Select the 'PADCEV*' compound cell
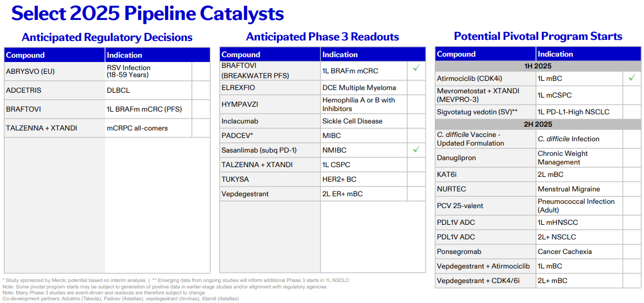 [x=270, y=135]
